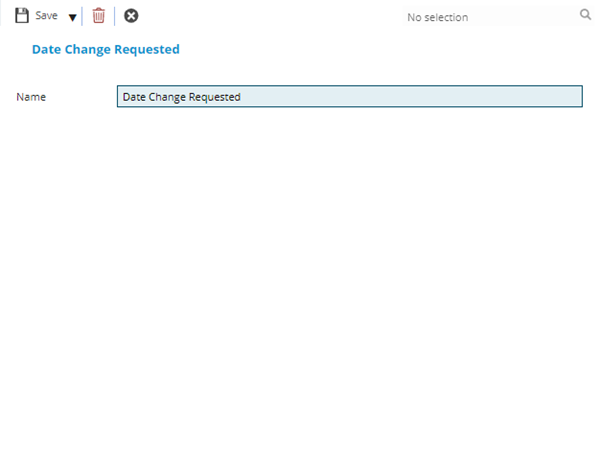
Task: Save the record via the diskette icon
Action: point(22,16)
